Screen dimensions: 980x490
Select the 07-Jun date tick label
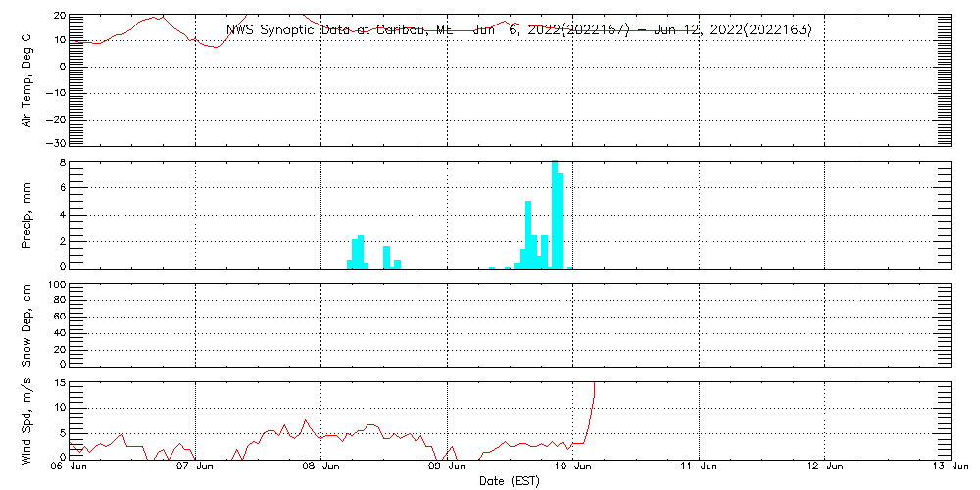point(196,468)
